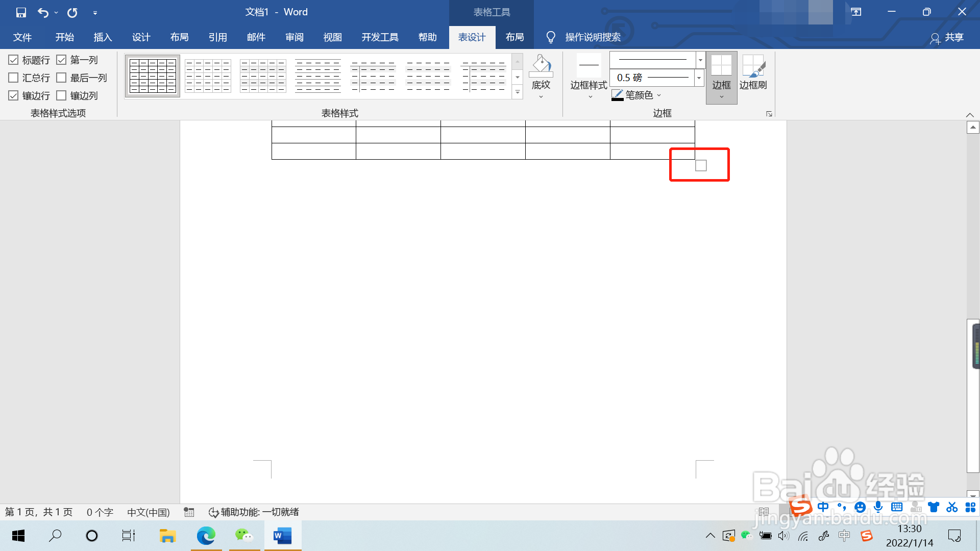The image size is (980, 551).
Task: Open the line style dropdown arrow
Action: 700,60
